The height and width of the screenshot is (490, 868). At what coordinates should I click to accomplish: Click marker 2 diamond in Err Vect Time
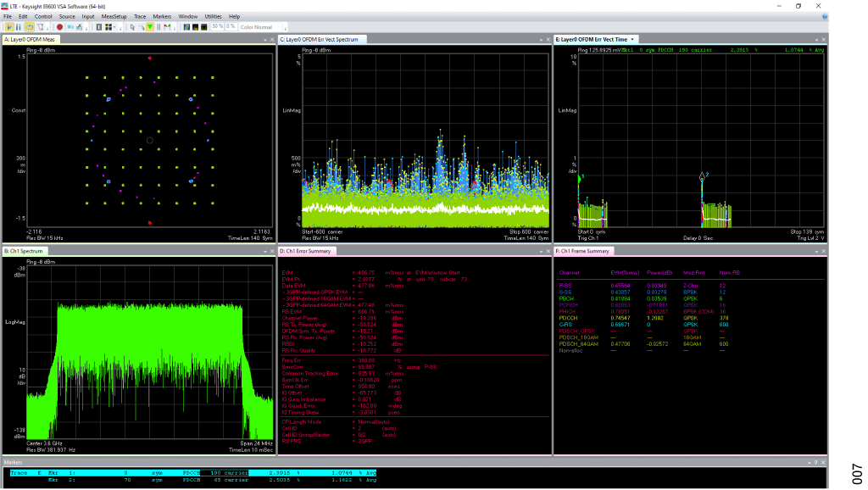click(x=702, y=176)
